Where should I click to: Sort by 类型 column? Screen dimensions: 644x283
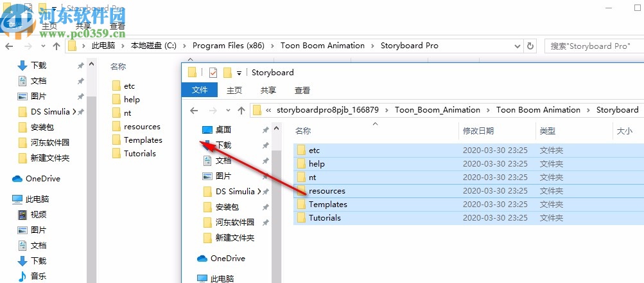point(548,131)
